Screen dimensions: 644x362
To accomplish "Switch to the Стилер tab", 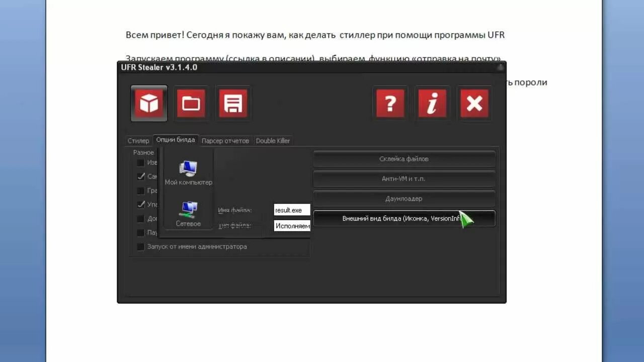I will coord(138,141).
